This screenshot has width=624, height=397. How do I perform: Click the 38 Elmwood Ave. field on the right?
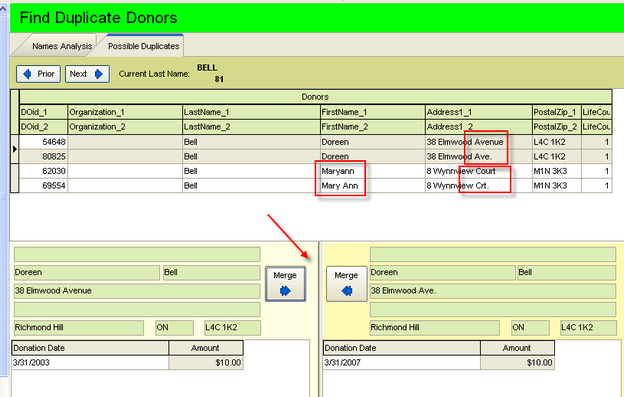point(493,291)
